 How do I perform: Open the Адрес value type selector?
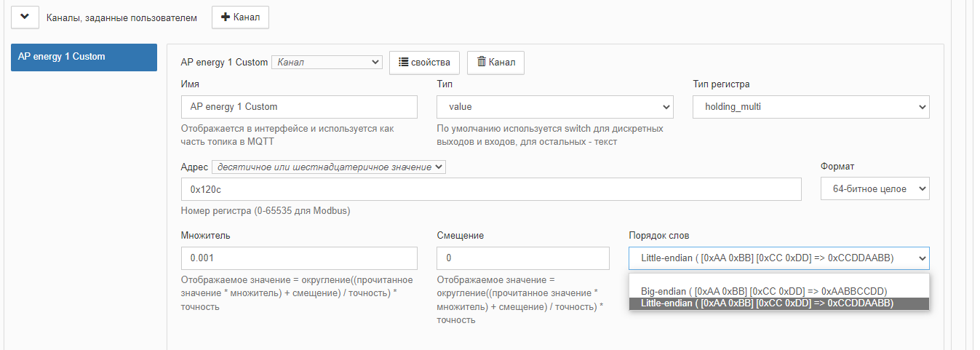(x=328, y=167)
